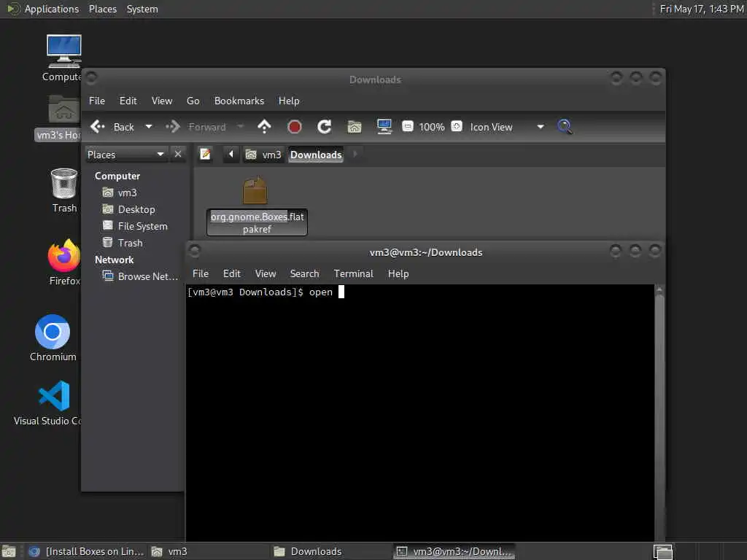Select the Chromium desktop icon
Image resolution: width=747 pixels, height=560 pixels.
tap(53, 338)
